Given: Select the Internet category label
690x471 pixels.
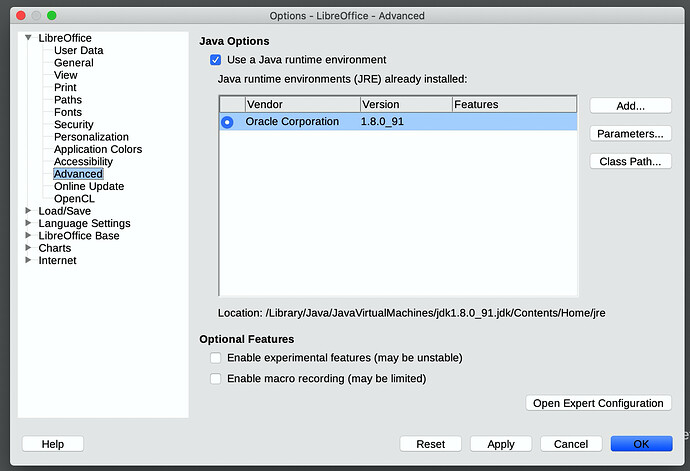Looking at the screenshot, I should (x=57, y=260).
